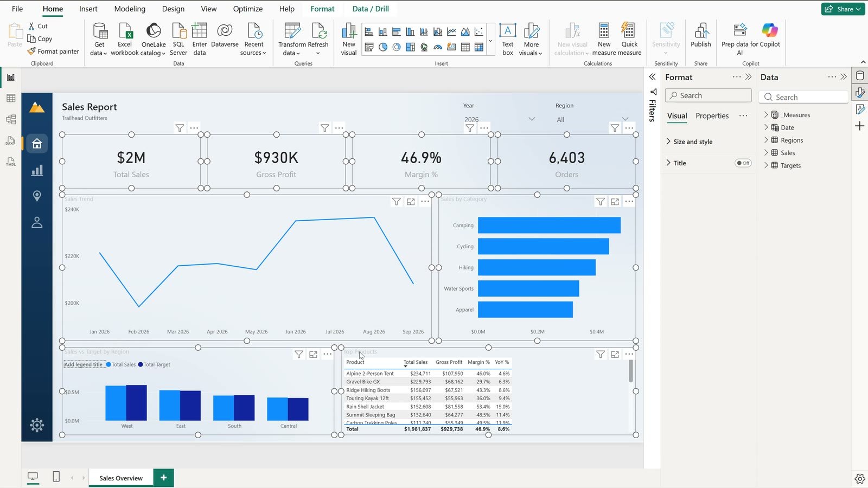Screen dimensions: 868x488
Task: Open more options for Top Products table
Action: coord(629,354)
